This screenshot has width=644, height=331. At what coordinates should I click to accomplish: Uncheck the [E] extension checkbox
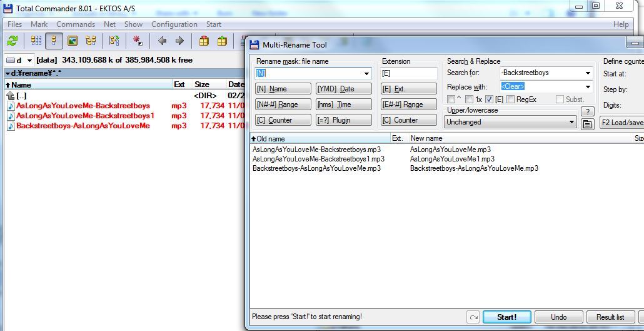[x=490, y=99]
